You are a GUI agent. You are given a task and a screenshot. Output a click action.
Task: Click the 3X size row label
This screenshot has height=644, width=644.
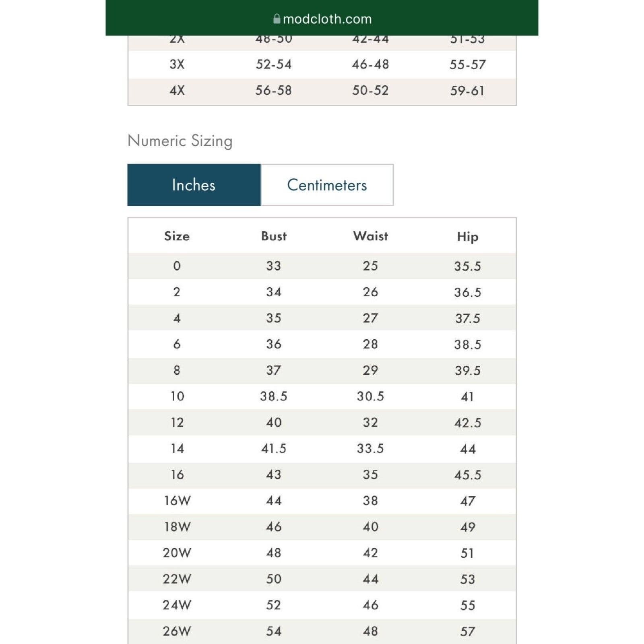pos(177,64)
